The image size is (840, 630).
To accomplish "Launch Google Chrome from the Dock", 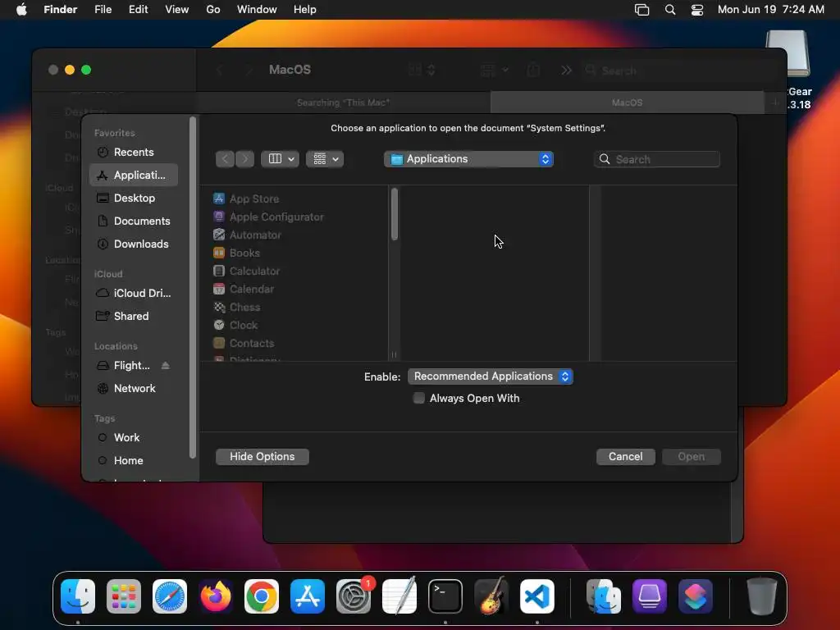I will [262, 596].
